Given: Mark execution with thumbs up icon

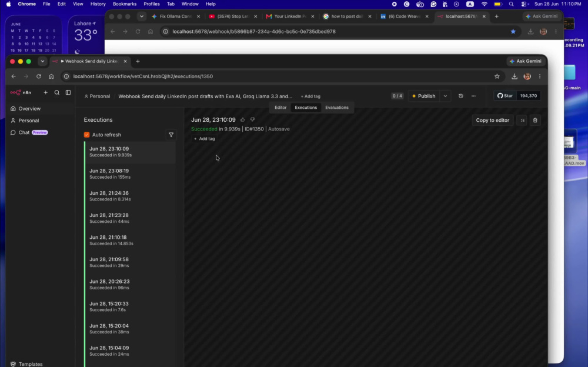Looking at the screenshot, I should click(243, 120).
